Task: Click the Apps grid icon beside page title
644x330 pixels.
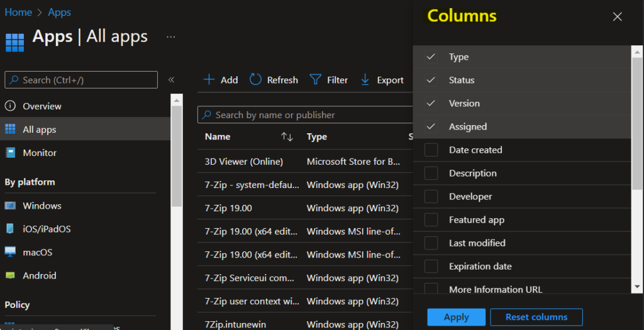Action: [15, 43]
